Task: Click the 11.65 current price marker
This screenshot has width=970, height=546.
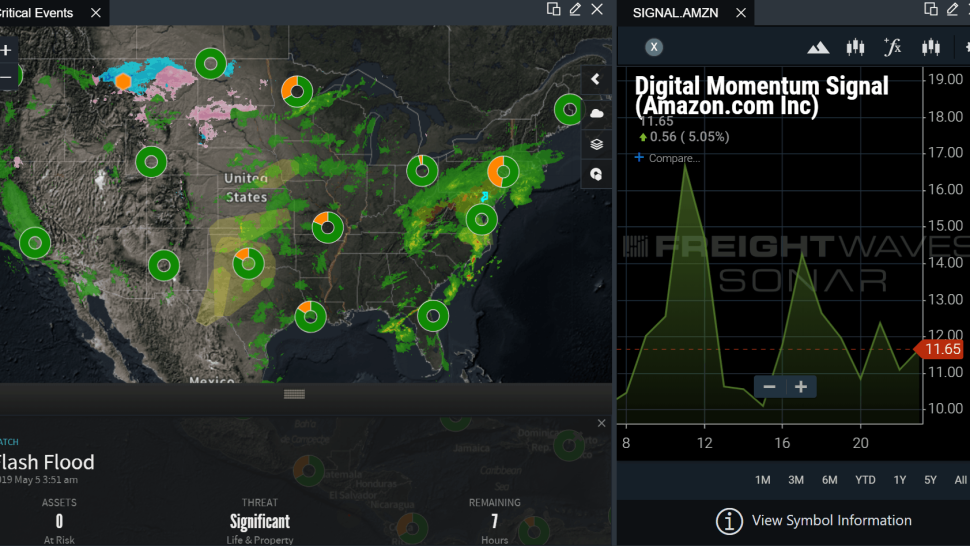Action: click(940, 349)
